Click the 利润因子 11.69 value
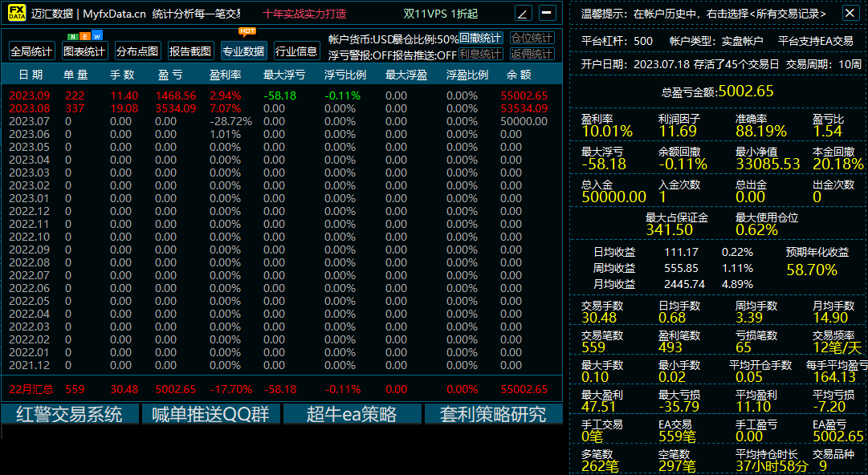Screen dimensions: 868x475 click(x=678, y=131)
